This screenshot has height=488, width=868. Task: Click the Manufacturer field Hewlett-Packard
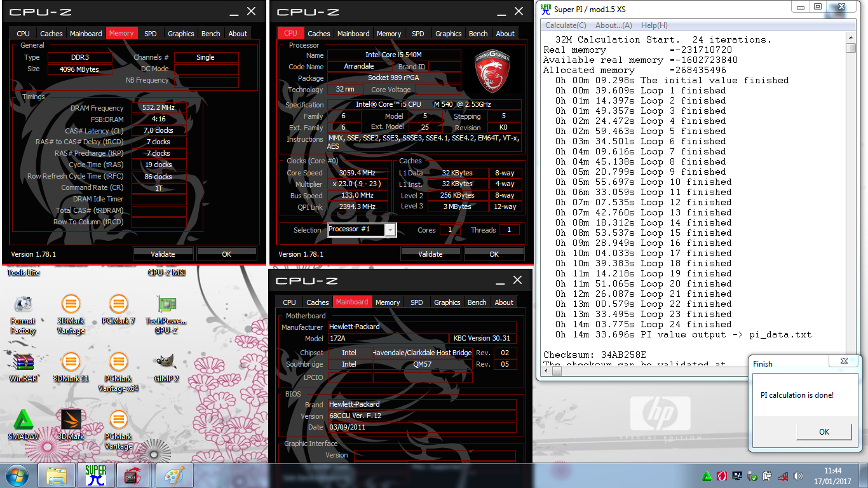[422, 327]
